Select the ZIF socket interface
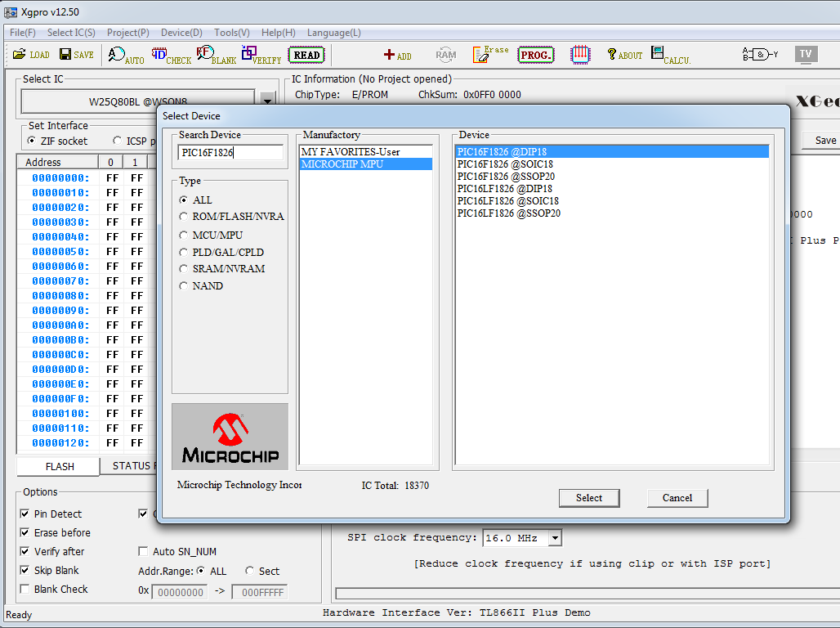840x628 pixels. pos(32,141)
